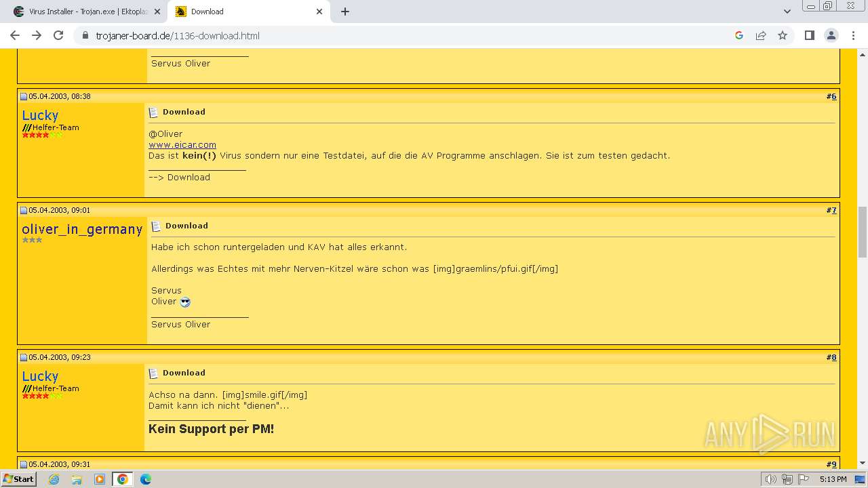Click document icon in post #7 title
The height and width of the screenshot is (488, 868).
click(156, 226)
